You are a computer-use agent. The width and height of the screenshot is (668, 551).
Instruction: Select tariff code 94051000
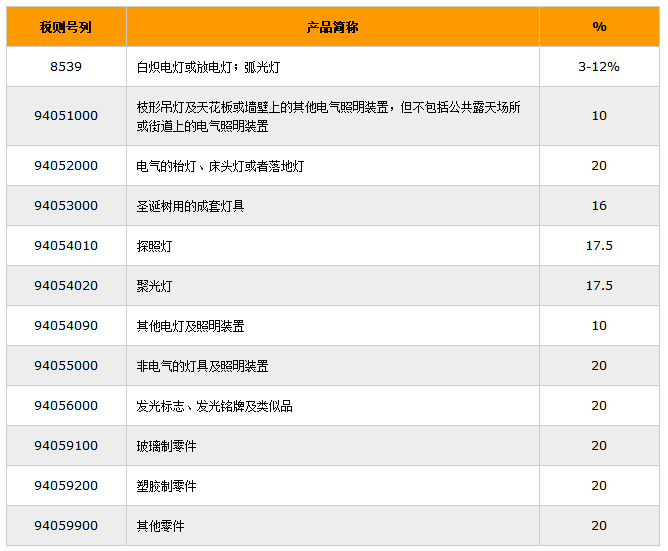point(66,116)
